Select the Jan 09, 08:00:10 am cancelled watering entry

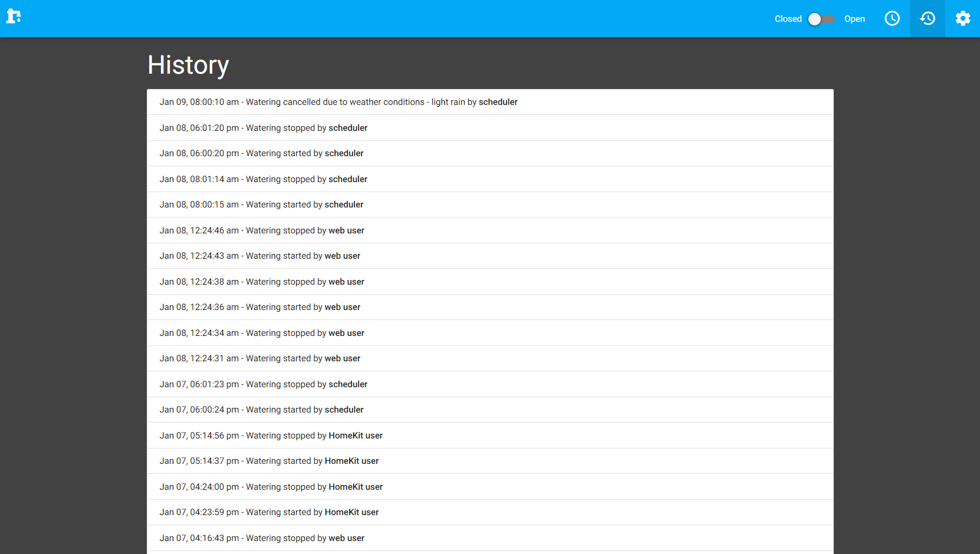tap(490, 102)
